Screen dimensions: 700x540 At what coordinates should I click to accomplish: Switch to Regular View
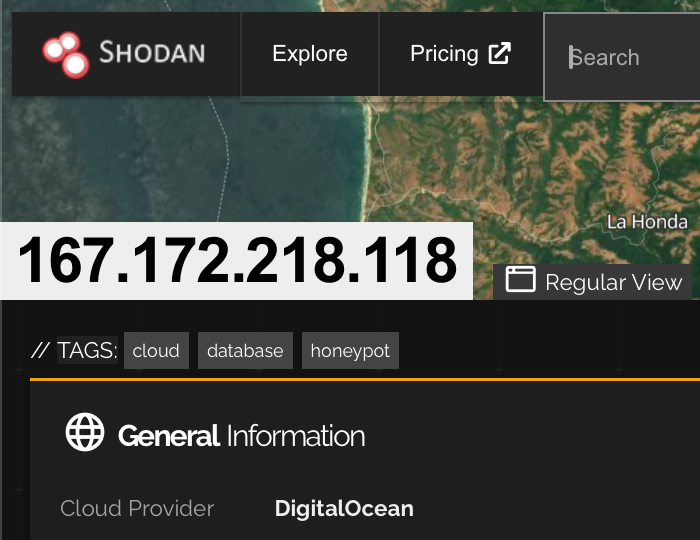point(613,283)
